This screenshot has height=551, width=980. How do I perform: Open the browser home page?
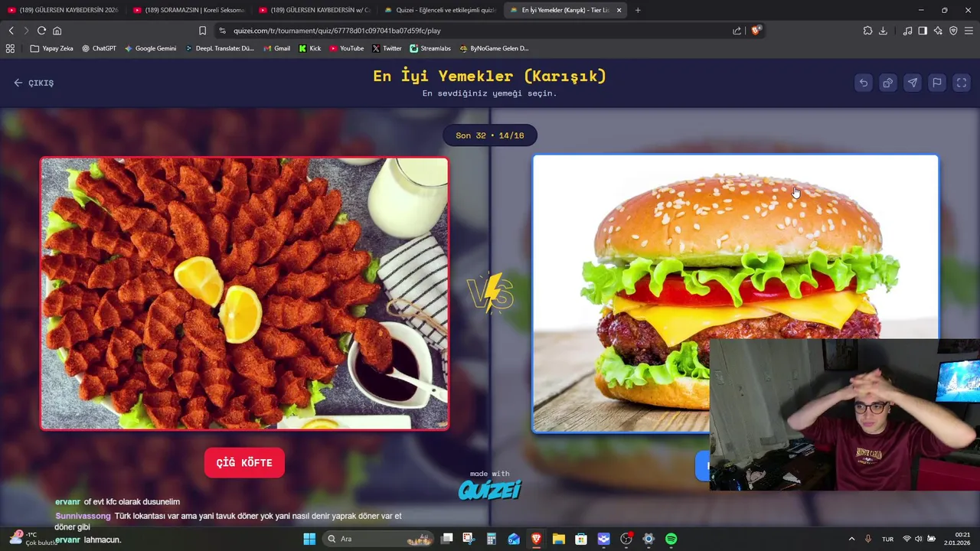coord(57,31)
